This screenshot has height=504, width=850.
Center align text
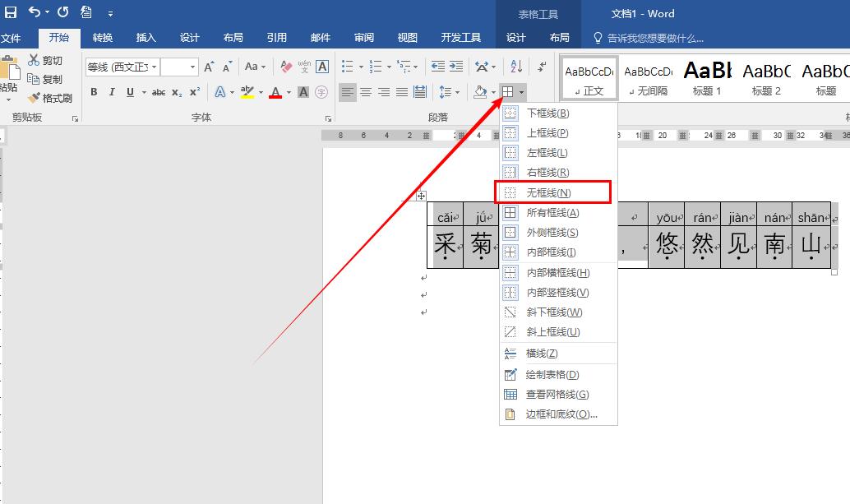coord(366,92)
